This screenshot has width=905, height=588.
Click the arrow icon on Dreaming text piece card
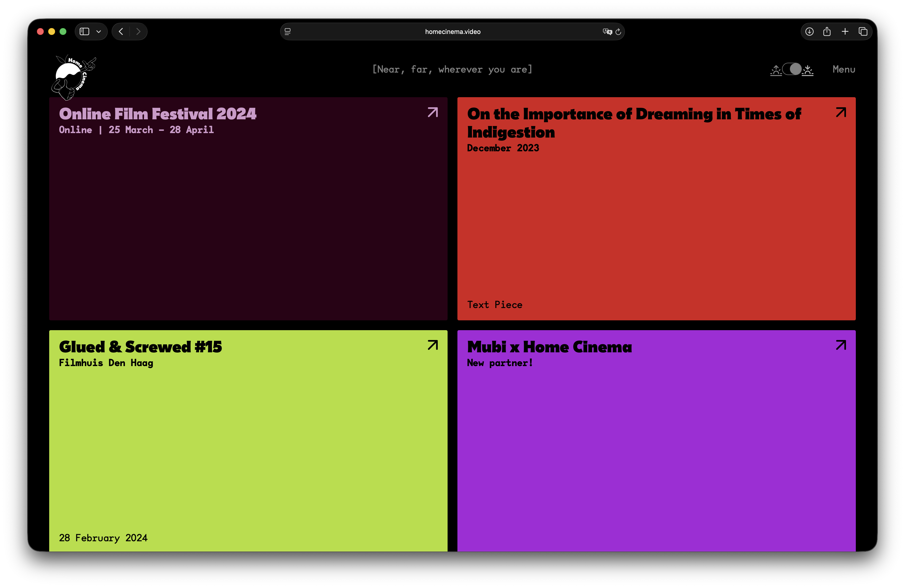[841, 113]
